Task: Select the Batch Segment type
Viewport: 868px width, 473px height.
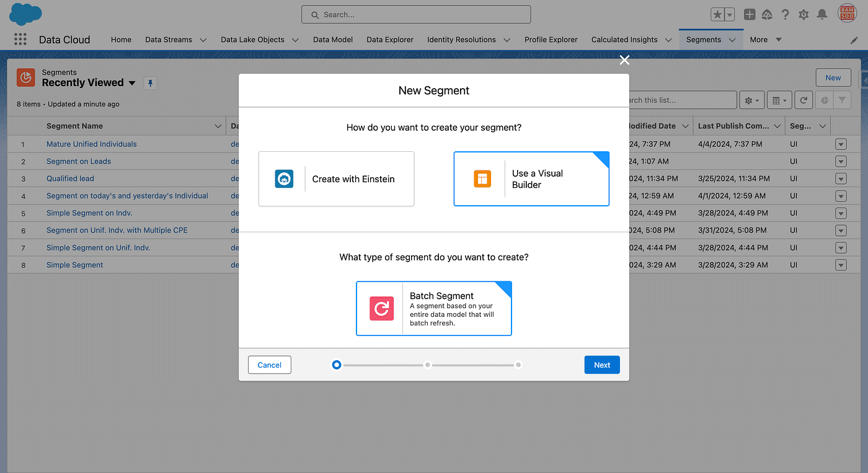Action: pos(434,309)
